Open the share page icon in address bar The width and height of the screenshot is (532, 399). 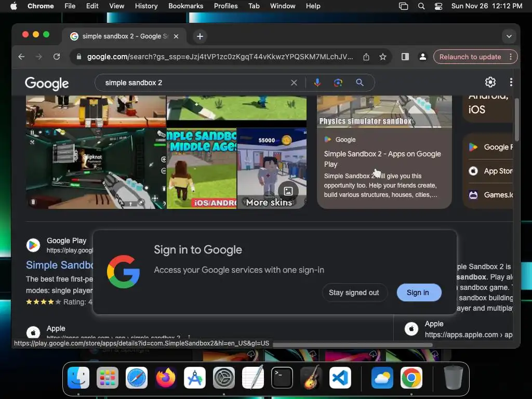point(366,57)
